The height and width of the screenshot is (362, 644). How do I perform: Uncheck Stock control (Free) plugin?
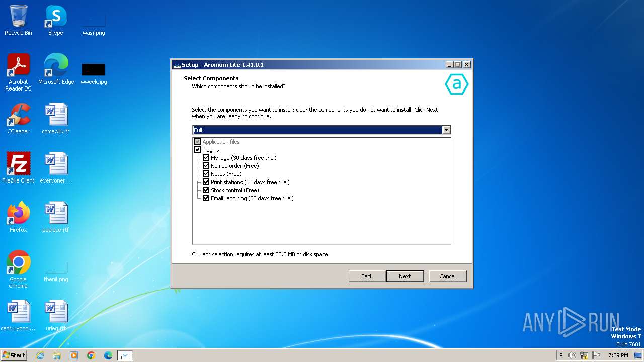pos(206,190)
